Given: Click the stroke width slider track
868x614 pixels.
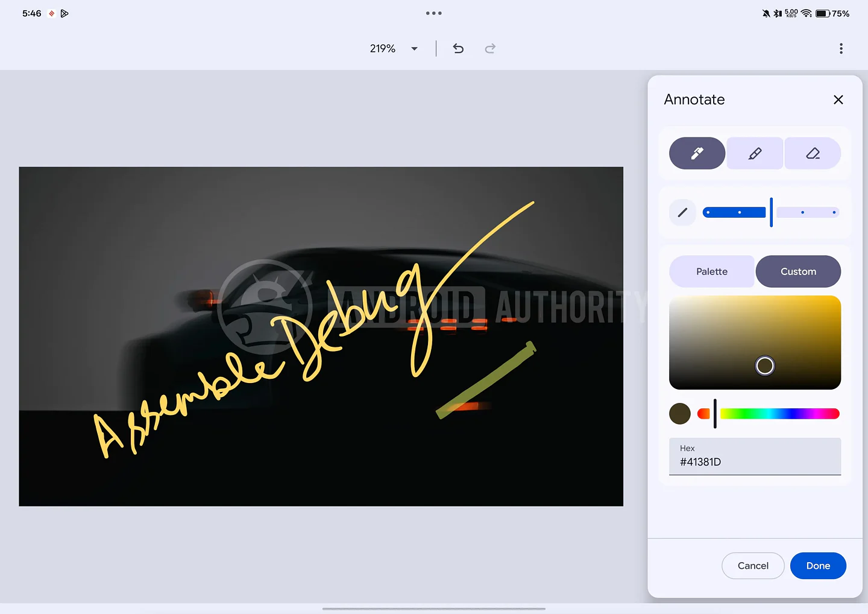Looking at the screenshot, I should pos(771,212).
